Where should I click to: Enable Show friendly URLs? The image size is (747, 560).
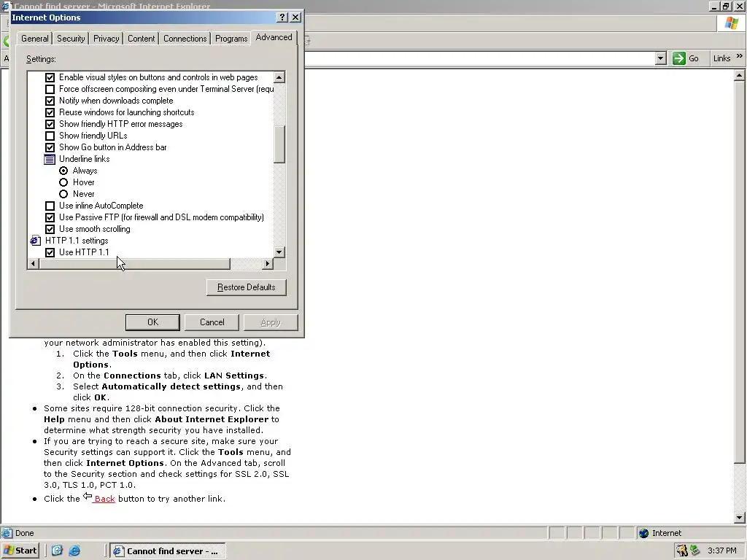pos(50,136)
